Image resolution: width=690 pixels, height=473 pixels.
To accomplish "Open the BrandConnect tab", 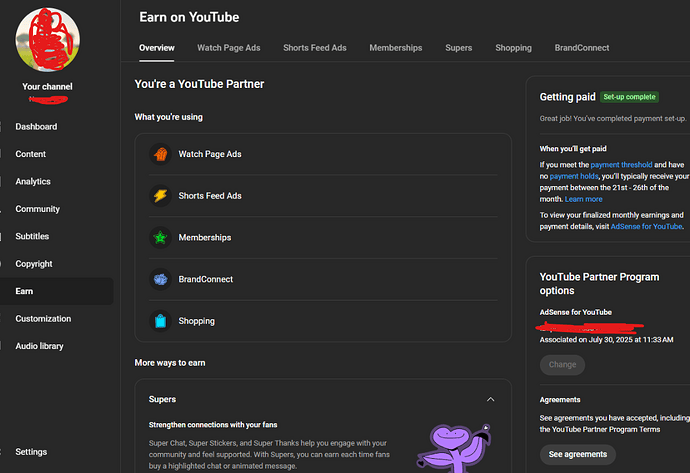I will pos(582,48).
